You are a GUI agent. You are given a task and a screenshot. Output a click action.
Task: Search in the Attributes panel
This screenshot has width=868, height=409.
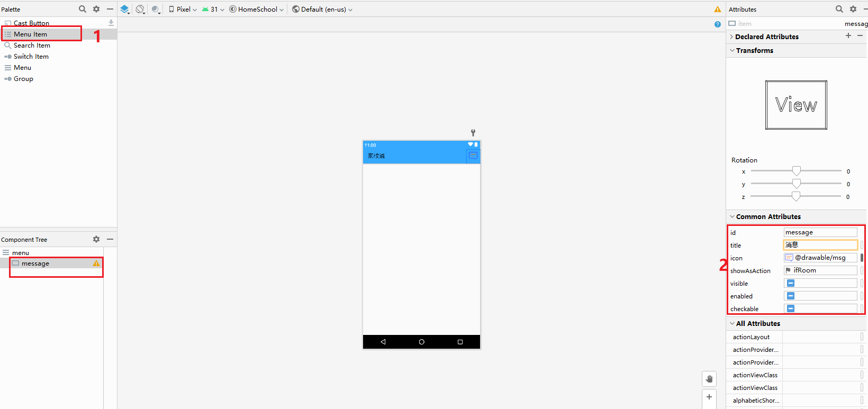(x=839, y=9)
